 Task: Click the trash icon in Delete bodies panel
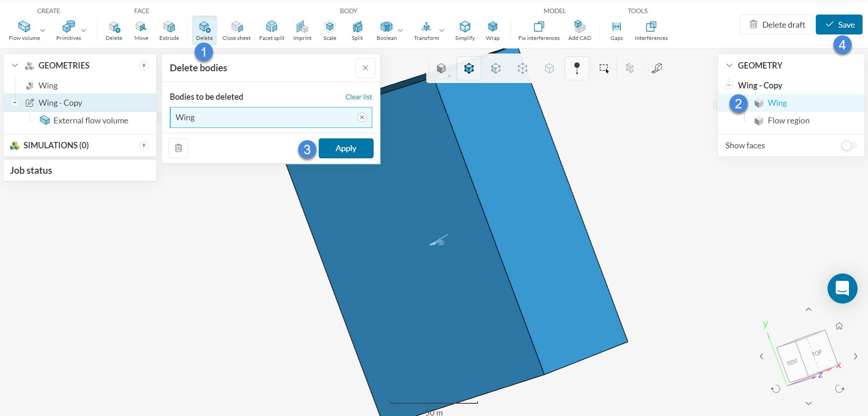click(178, 148)
